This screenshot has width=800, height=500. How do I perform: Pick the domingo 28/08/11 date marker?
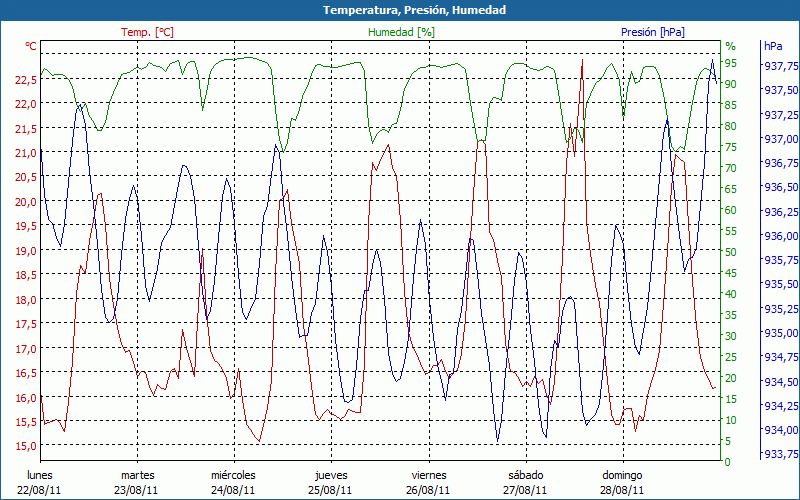pos(622,482)
